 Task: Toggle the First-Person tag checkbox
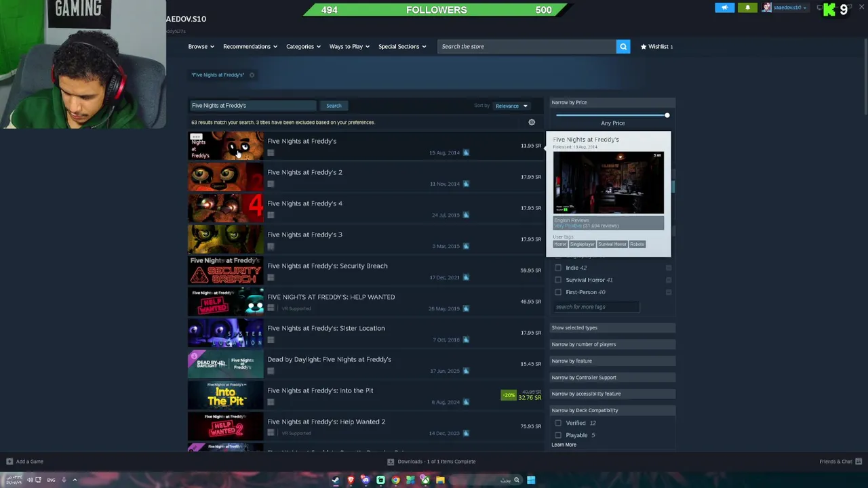point(558,292)
